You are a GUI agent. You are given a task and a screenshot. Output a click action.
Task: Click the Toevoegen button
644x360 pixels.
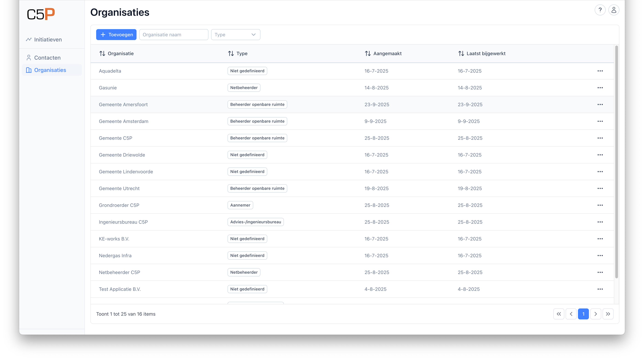point(116,35)
